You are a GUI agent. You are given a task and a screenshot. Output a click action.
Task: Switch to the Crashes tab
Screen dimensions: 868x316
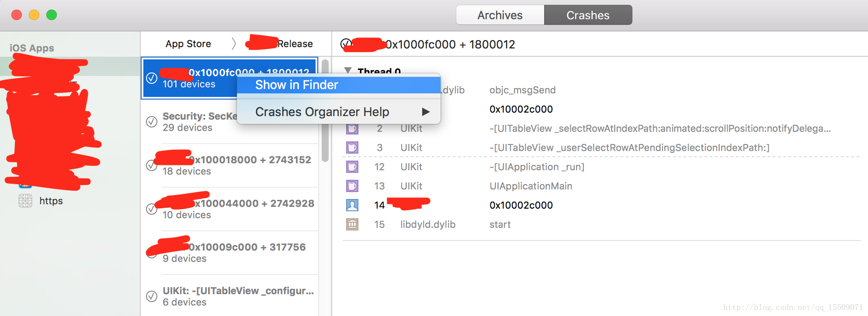pos(588,15)
